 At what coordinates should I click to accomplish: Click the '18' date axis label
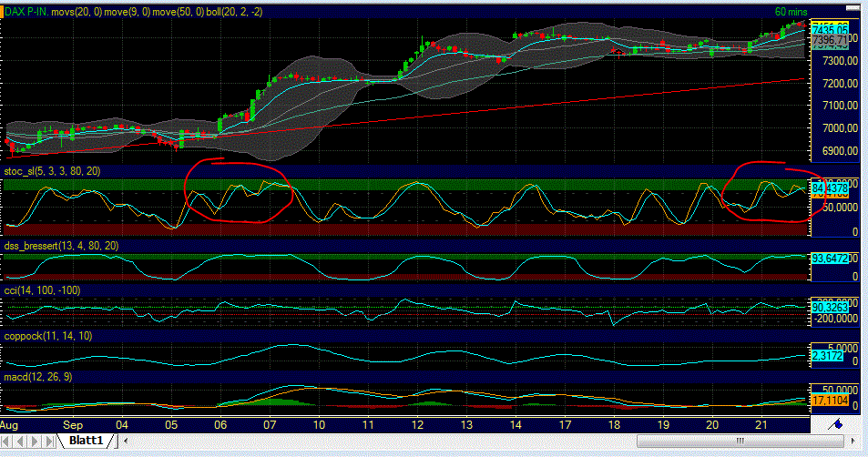(x=614, y=425)
